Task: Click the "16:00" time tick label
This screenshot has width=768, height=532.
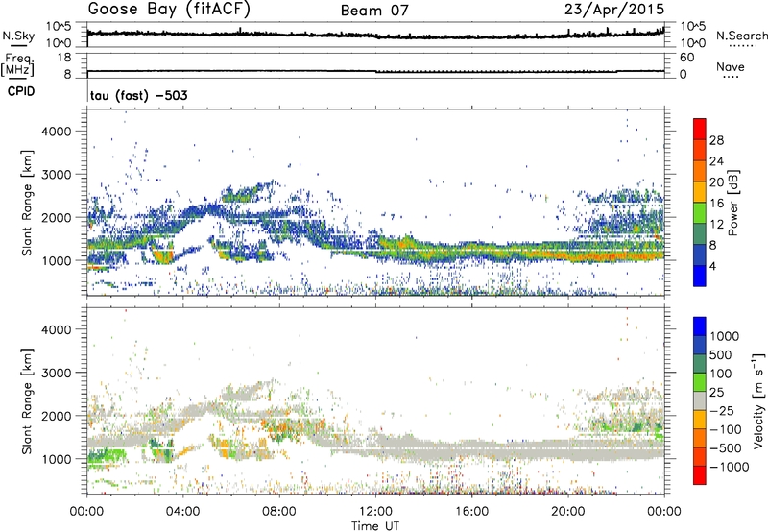Action: pos(471,512)
